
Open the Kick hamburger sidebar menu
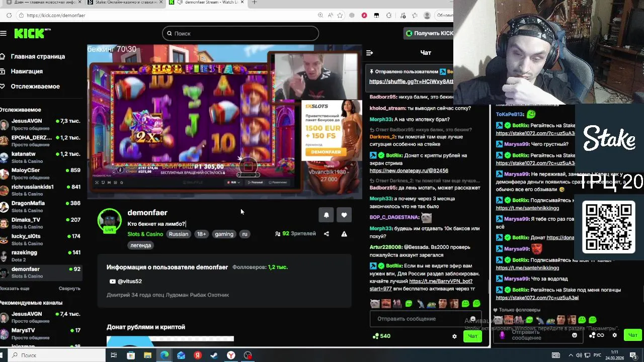point(4,34)
